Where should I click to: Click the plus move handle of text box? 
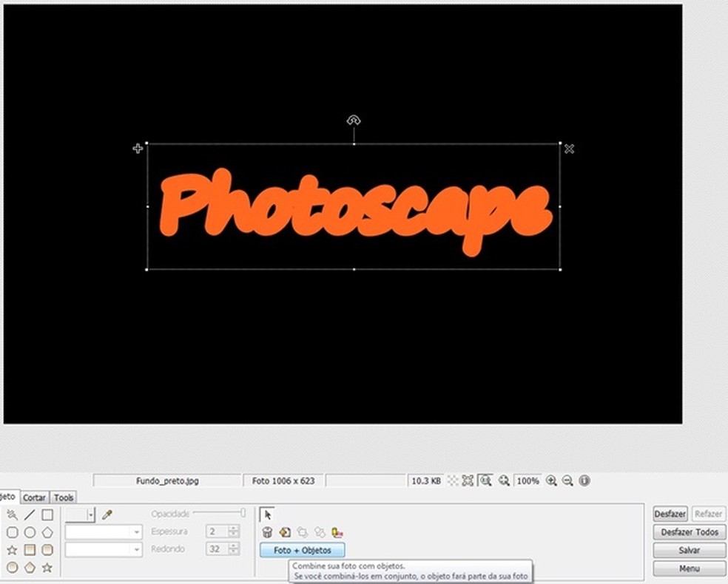(x=138, y=149)
